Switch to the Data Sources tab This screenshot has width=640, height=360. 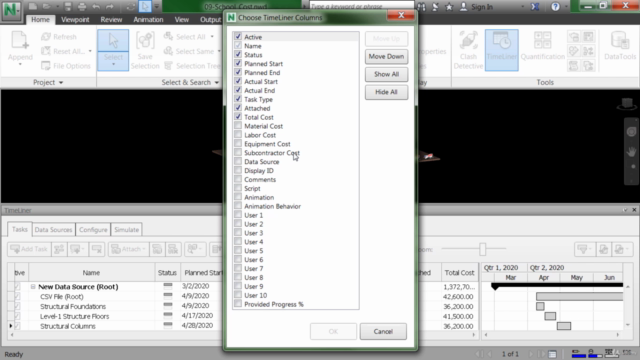(x=53, y=230)
